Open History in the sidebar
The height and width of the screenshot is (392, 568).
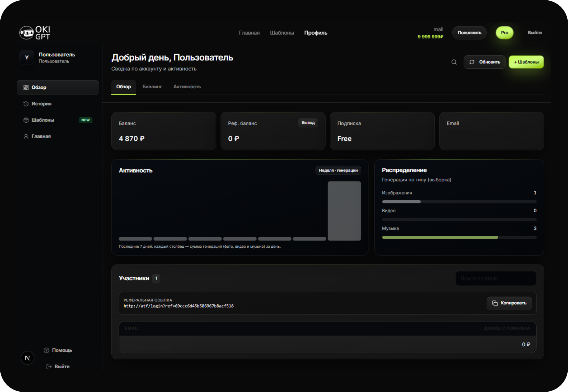[41, 104]
